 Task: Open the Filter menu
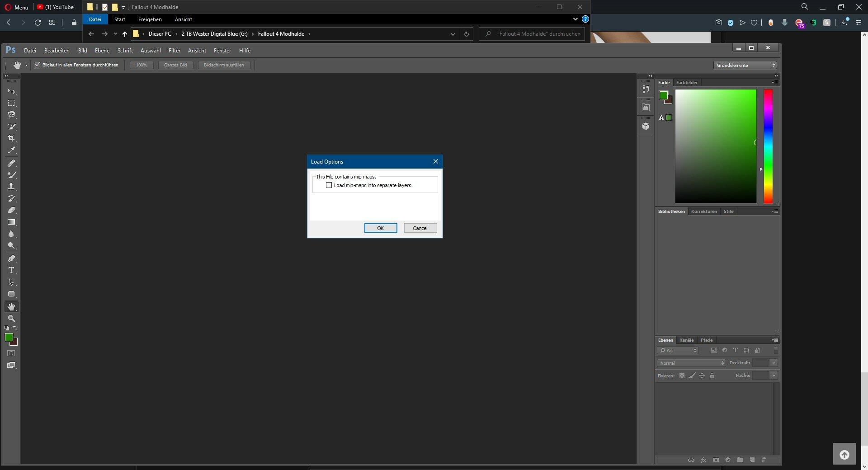174,51
